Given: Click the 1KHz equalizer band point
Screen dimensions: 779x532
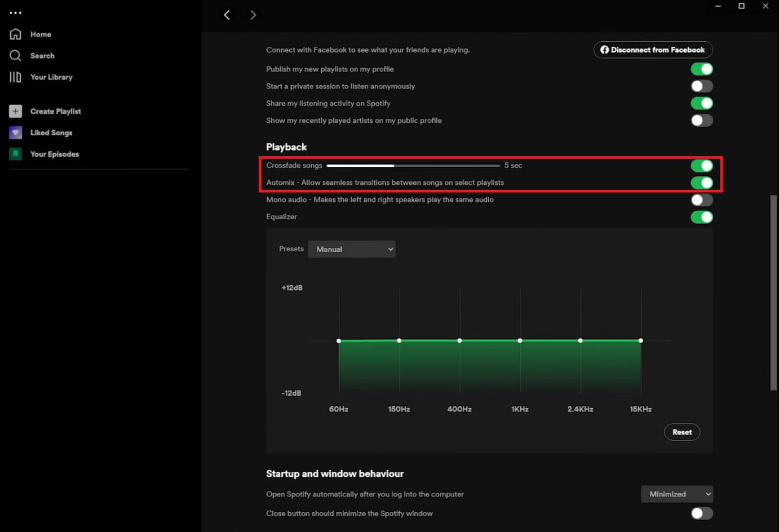Looking at the screenshot, I should [x=520, y=340].
